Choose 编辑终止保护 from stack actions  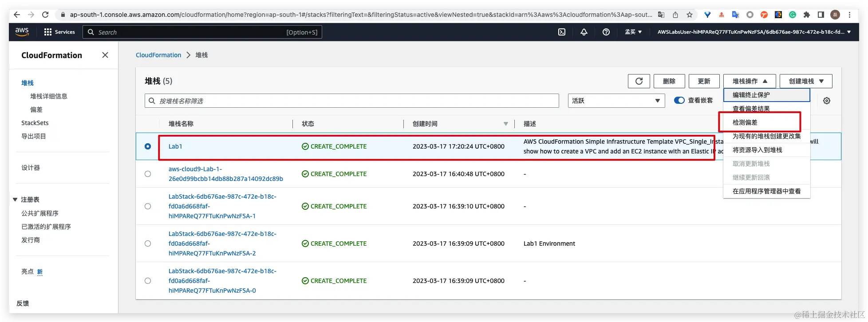click(x=766, y=95)
